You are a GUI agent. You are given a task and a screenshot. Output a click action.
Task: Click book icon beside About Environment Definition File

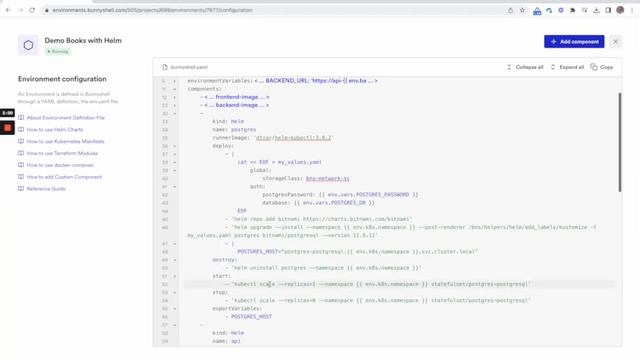[21, 118]
